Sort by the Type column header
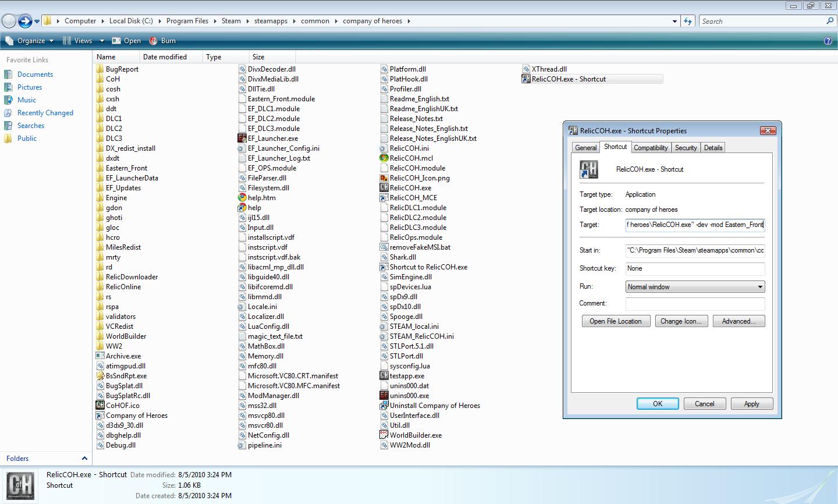838x504 pixels. pyautogui.click(x=225, y=57)
